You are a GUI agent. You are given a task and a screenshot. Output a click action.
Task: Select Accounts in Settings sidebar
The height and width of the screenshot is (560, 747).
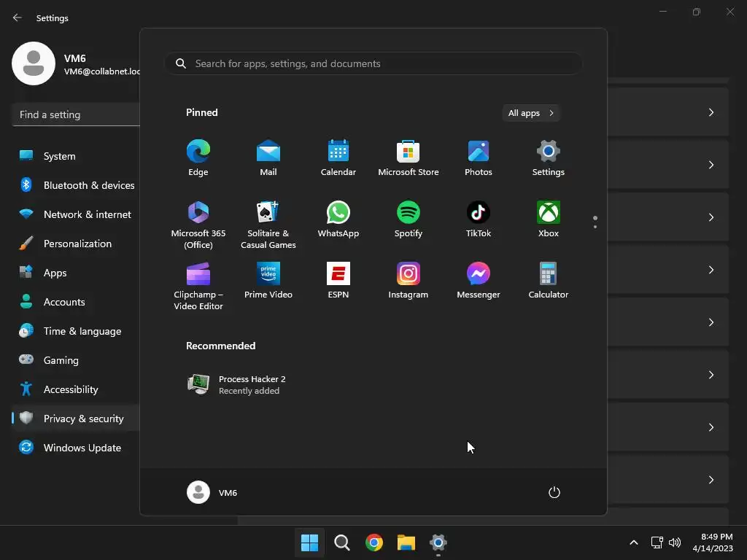click(x=76, y=302)
